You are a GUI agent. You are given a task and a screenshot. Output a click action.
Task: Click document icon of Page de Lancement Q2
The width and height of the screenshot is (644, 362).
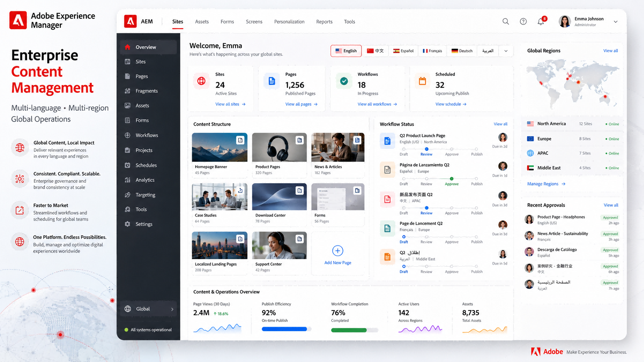387,228
